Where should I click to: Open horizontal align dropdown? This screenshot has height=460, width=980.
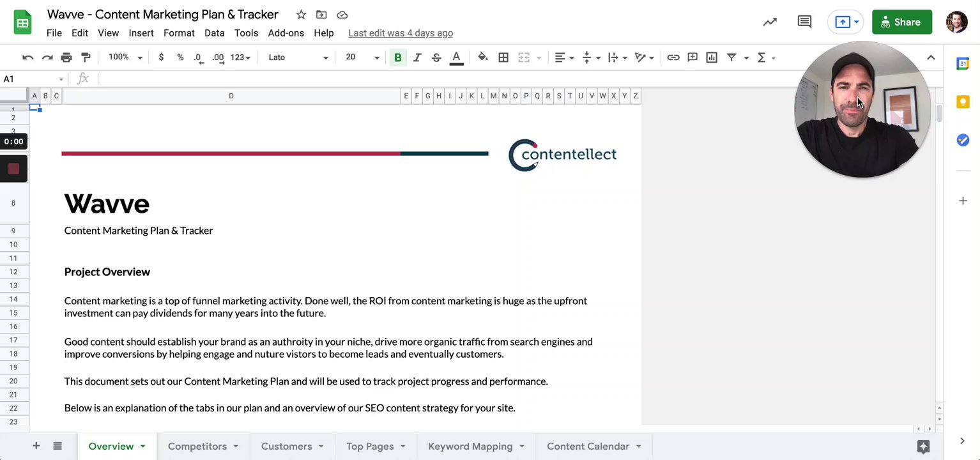click(564, 57)
